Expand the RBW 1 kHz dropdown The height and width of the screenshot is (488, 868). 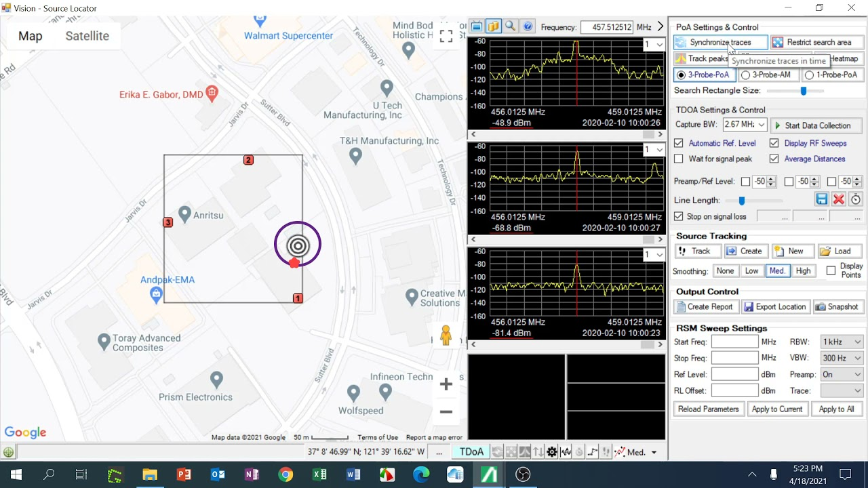coord(842,342)
